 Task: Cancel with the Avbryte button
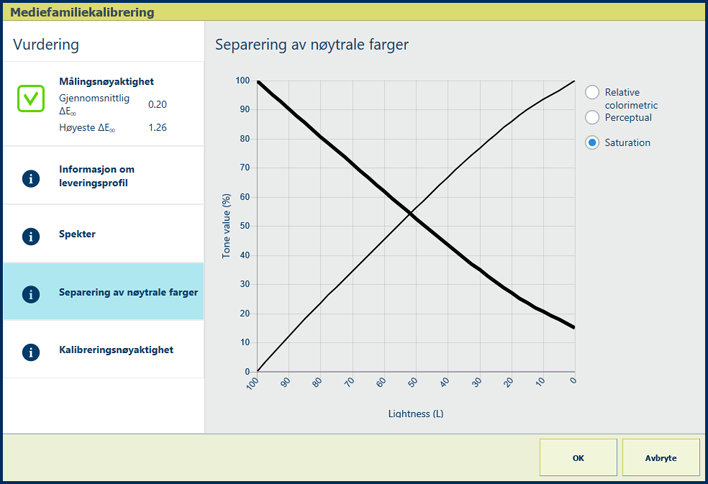[x=661, y=457]
